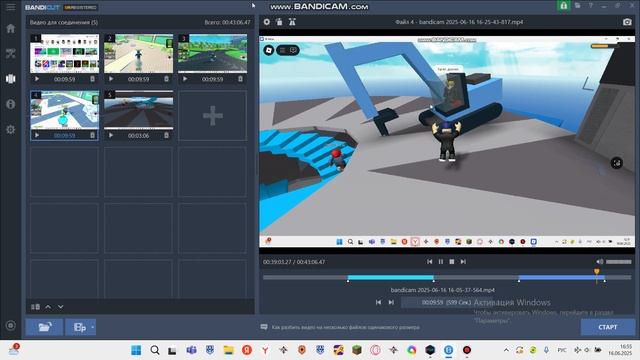640x360 pixels.
Task: Move selected clip down with arrow
Action: [x=60, y=307]
